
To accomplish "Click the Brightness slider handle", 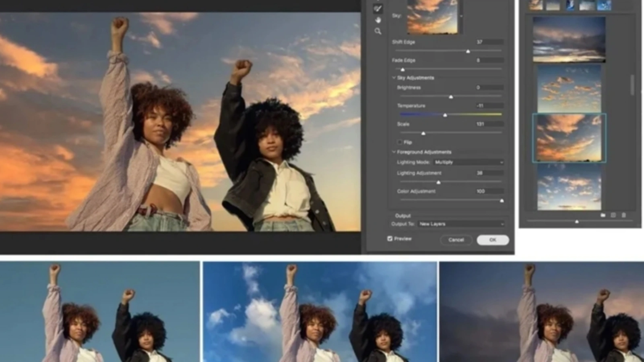I will (x=451, y=97).
